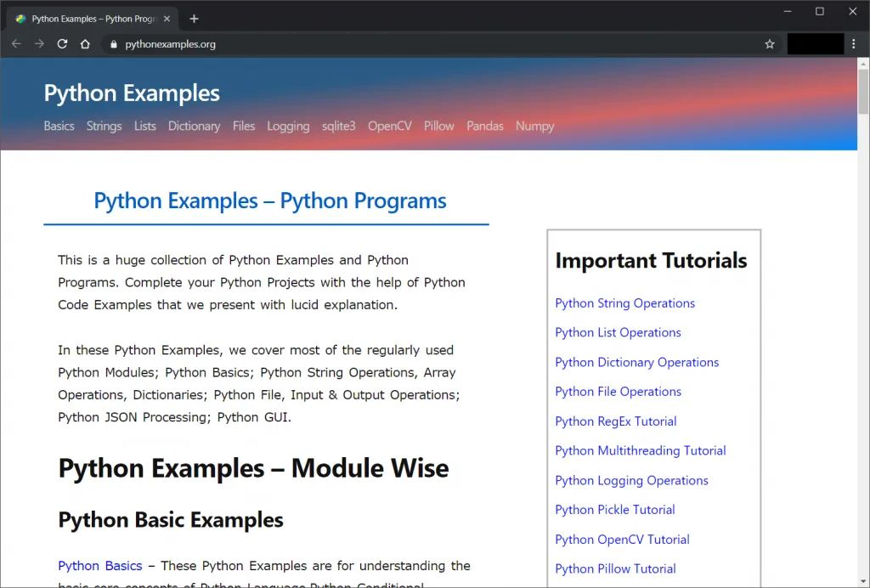Open the Dictionary menu item
Screen dimensions: 870x588
195,126
